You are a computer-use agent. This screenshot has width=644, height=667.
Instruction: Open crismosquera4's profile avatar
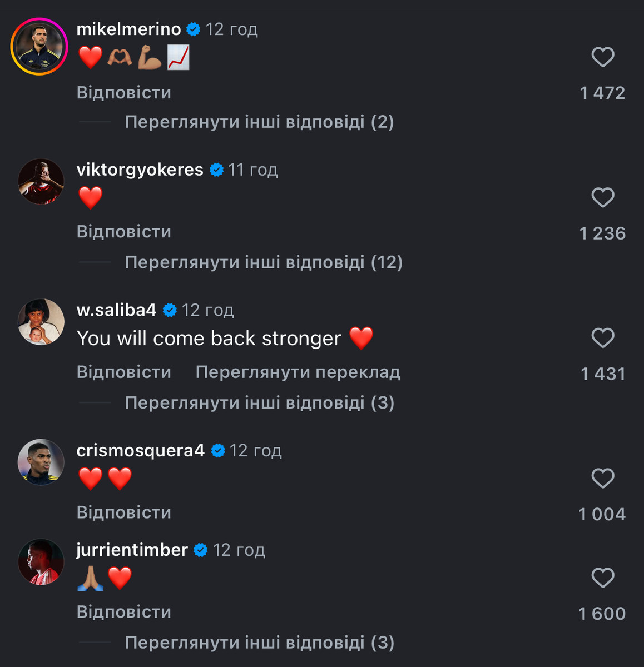(41, 462)
